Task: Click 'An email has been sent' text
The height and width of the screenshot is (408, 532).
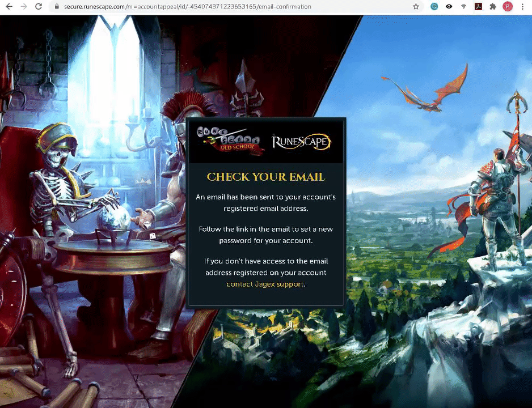Action: coord(265,203)
